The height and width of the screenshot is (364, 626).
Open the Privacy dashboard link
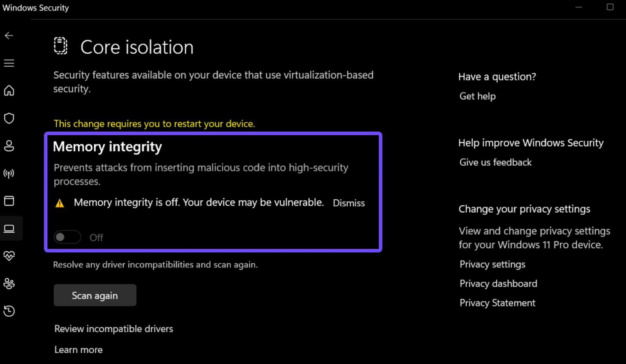coord(498,283)
